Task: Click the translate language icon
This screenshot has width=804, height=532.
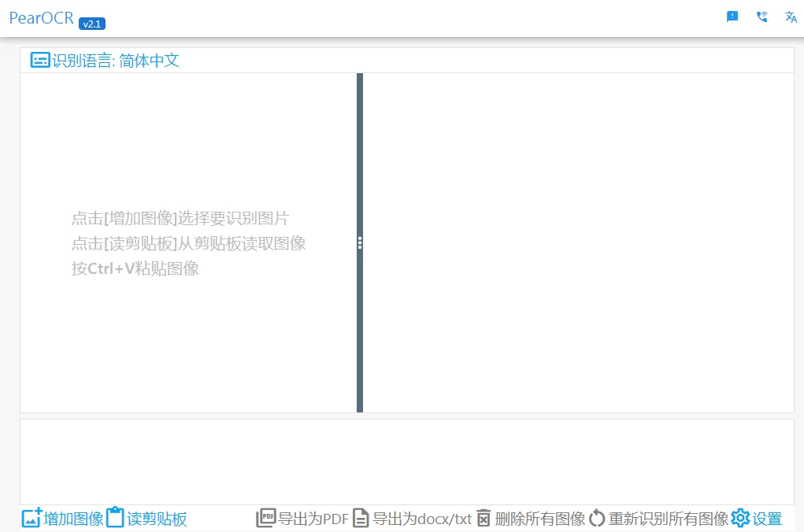Action: click(791, 17)
